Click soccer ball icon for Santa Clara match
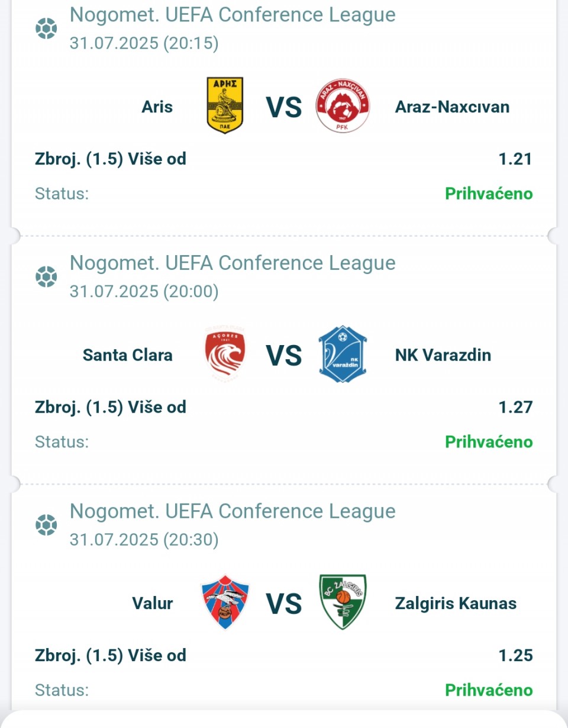Image resolution: width=568 pixels, height=728 pixels. click(46, 276)
